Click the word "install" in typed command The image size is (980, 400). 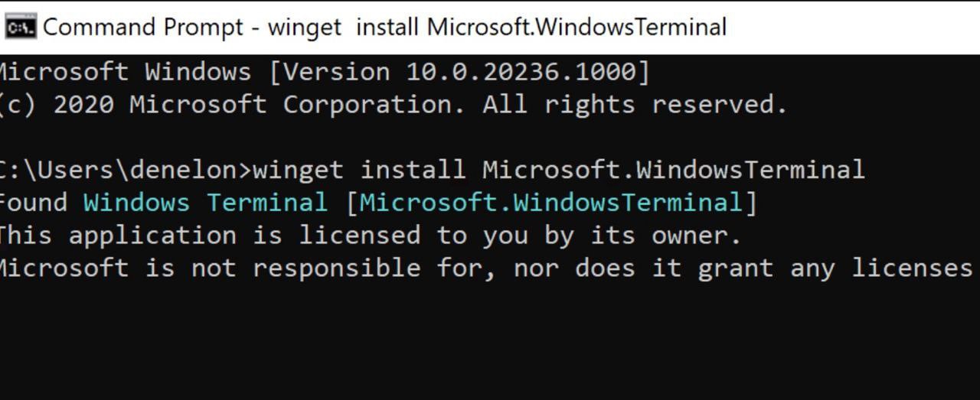pos(413,169)
